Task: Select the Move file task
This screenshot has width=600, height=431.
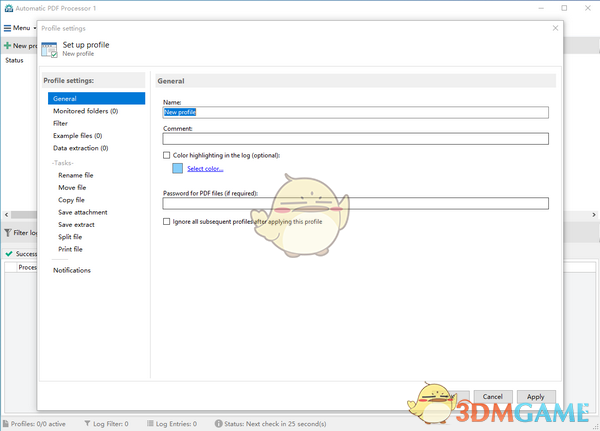Action: pos(72,187)
